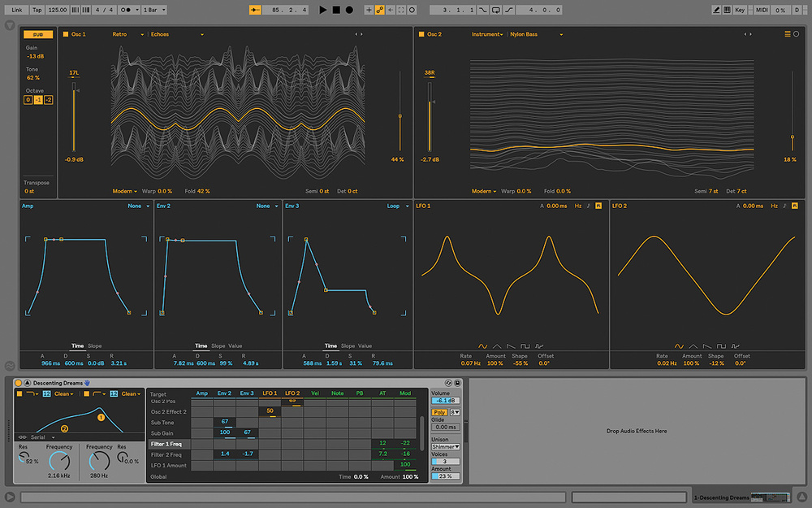Select the random waveform for LFO 1

click(x=539, y=346)
